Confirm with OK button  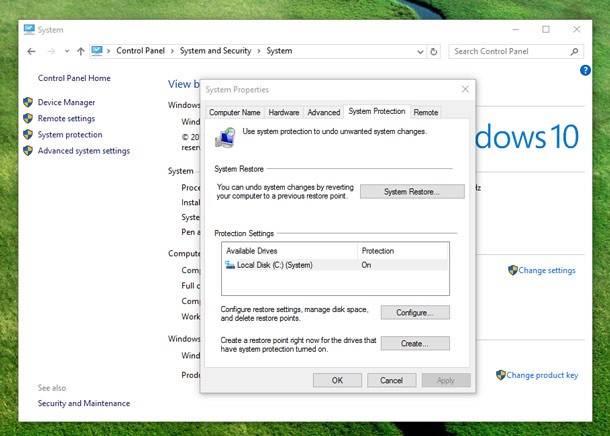click(x=337, y=380)
